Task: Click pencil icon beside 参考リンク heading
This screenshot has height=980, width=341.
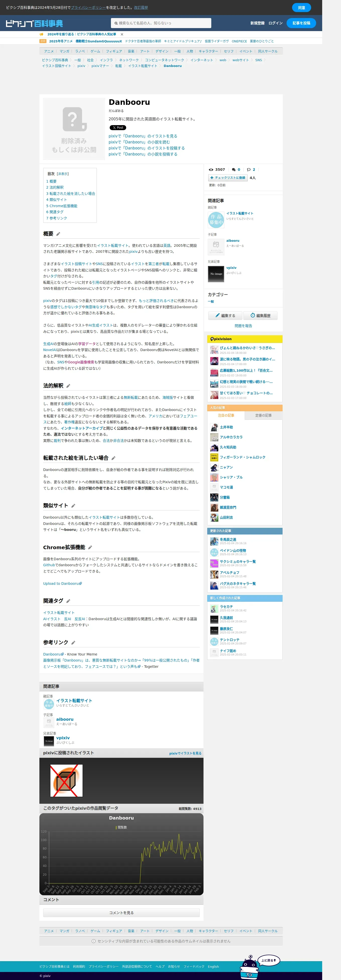Action: [73, 642]
